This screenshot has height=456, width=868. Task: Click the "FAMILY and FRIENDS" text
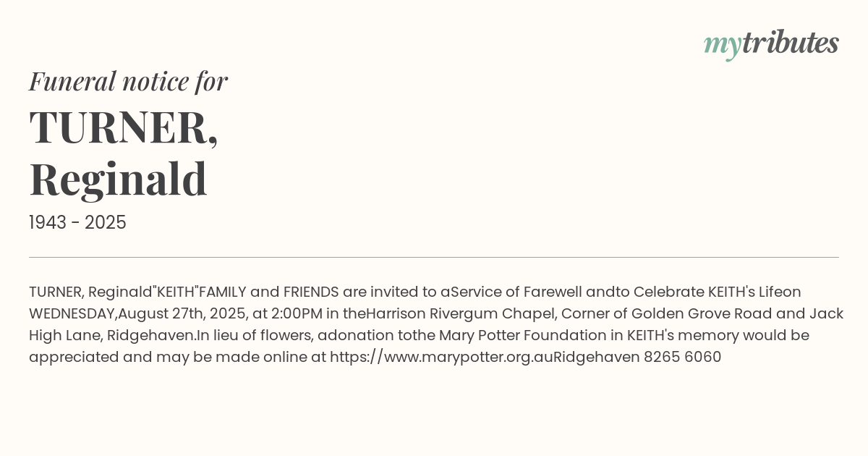click(x=268, y=292)
